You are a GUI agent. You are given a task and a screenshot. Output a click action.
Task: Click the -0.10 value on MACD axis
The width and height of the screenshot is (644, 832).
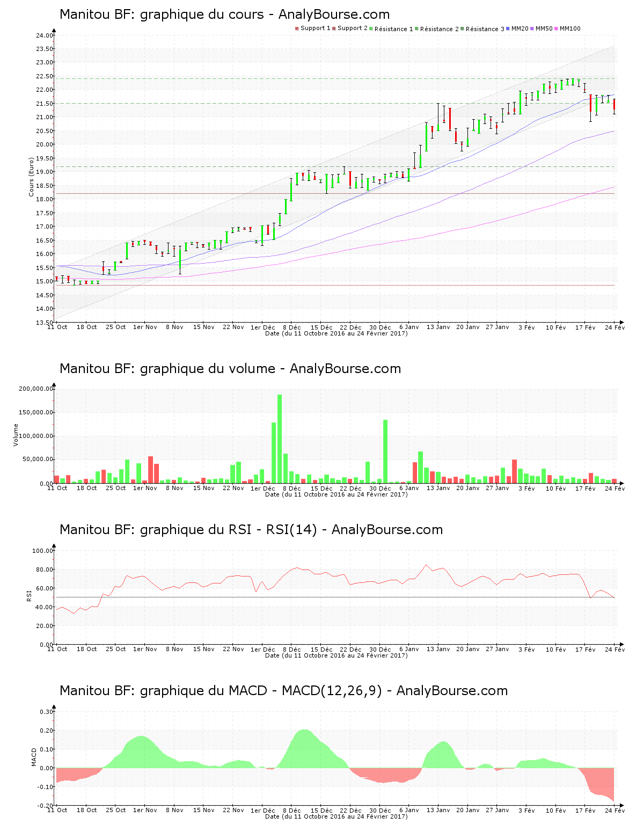[x=46, y=787]
